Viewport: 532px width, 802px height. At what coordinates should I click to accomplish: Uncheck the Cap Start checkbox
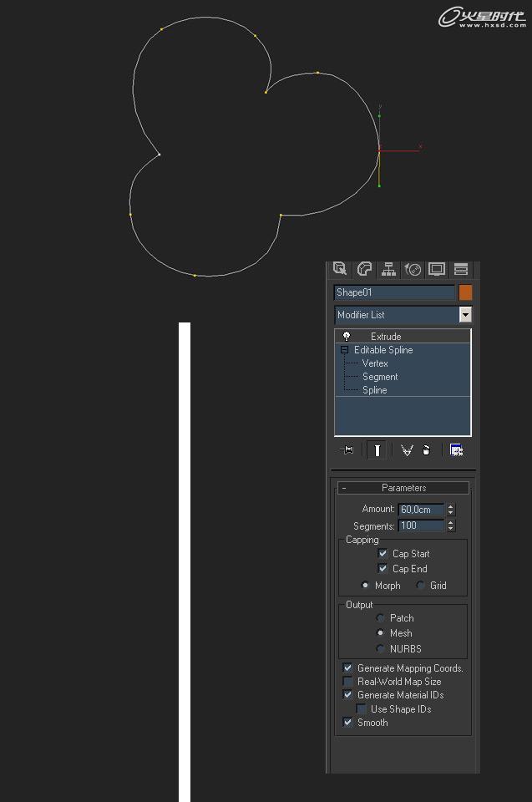tap(383, 554)
